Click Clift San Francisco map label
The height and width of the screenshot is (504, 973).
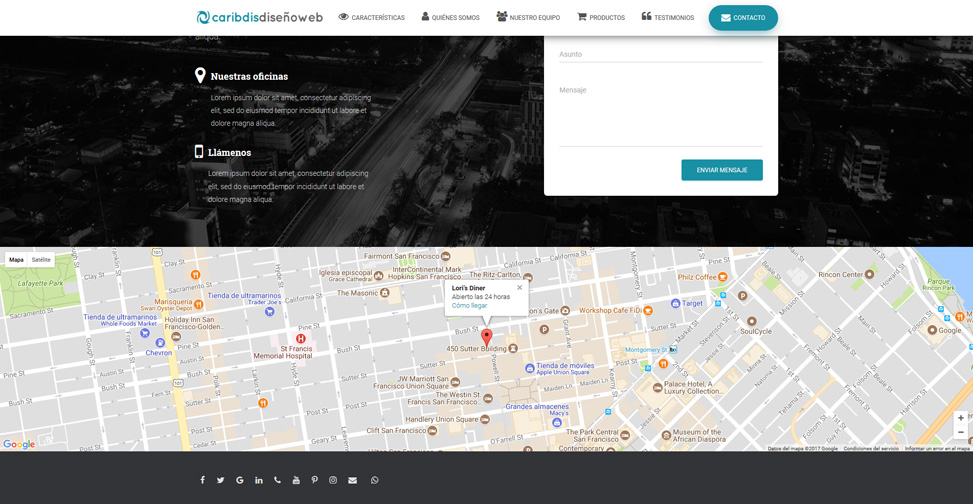[397, 430]
